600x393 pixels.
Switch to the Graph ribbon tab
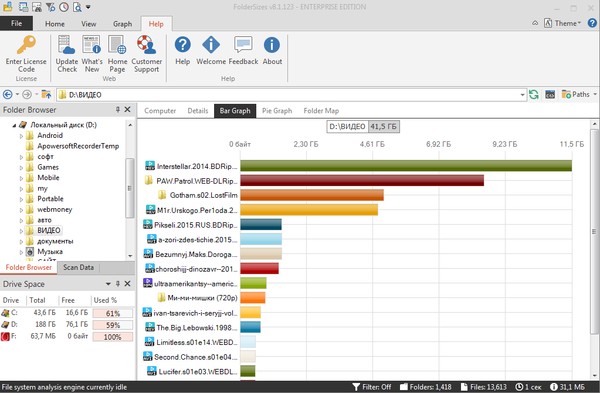(x=122, y=24)
